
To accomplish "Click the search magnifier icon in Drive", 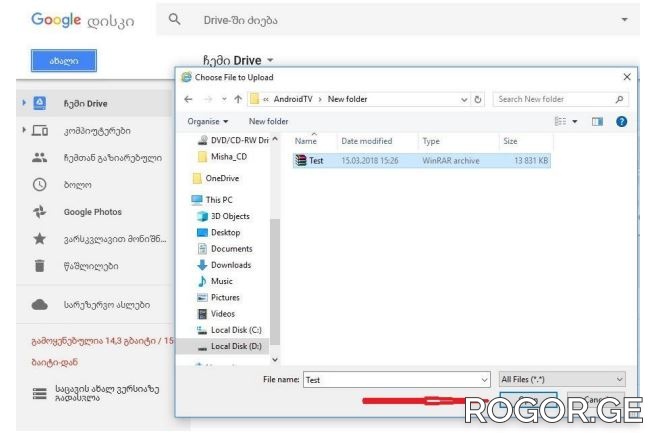I will point(174,19).
